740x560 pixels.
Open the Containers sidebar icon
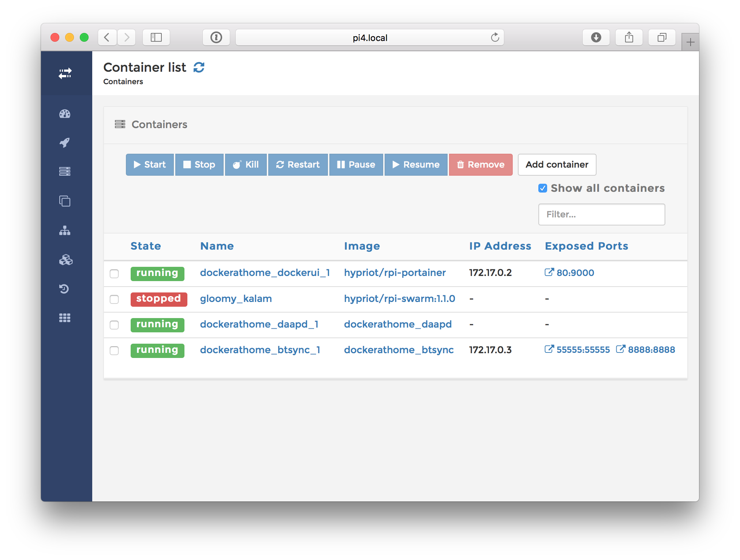click(65, 171)
